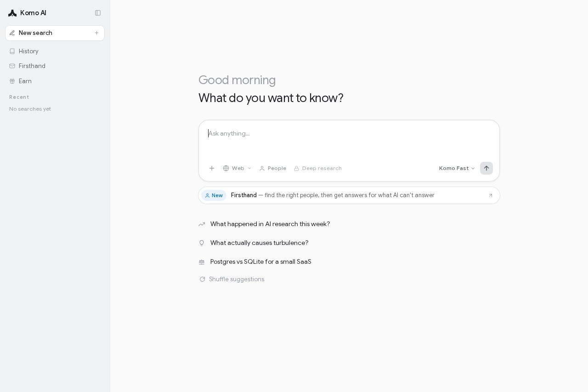
Task: Click the send arrow button
Action: pos(486,168)
